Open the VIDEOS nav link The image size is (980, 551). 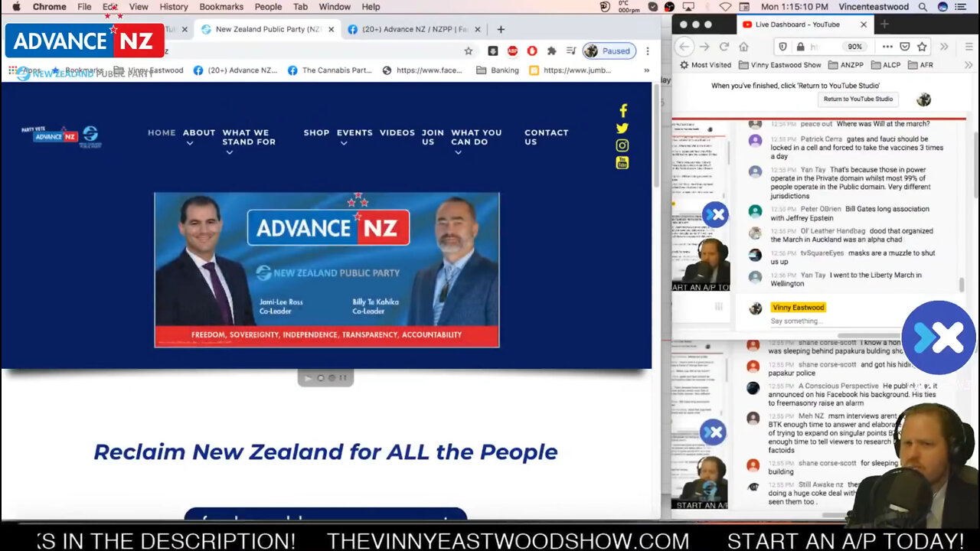[397, 132]
